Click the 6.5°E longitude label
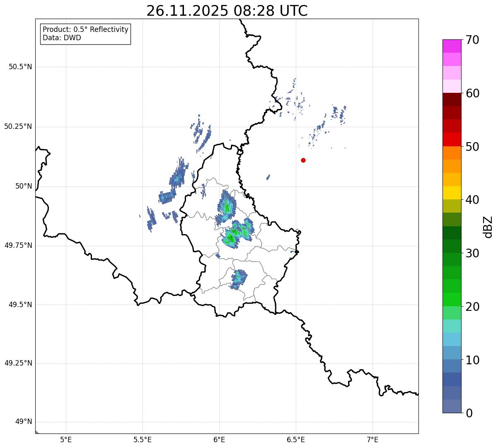498x448 pixels. [x=296, y=440]
